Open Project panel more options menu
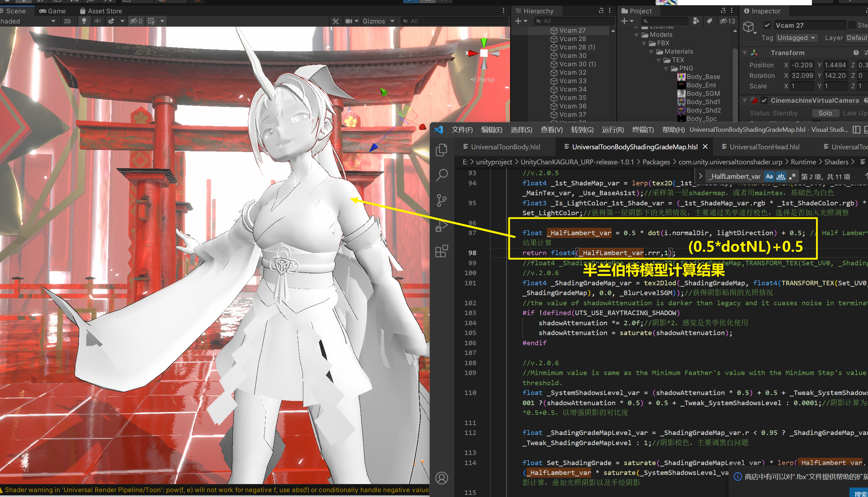868x497 pixels. coord(732,11)
